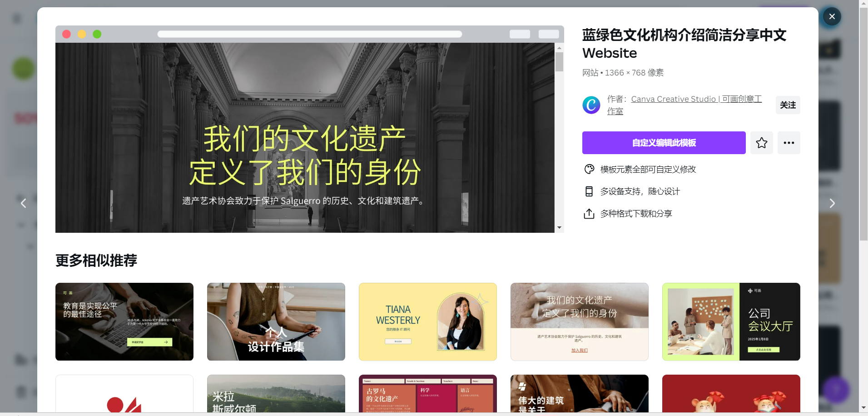
Task: Open 古罗马的文化遗产 template thumbnail
Action: pyautogui.click(x=428, y=394)
